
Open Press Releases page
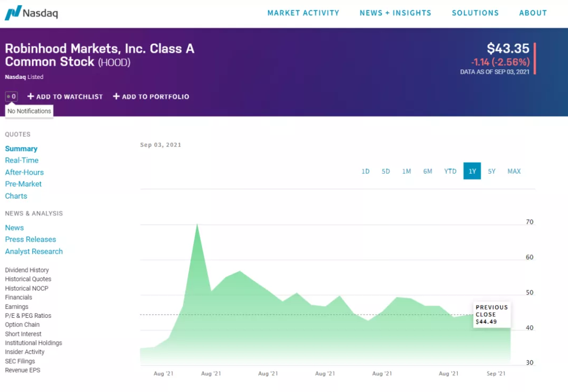pos(30,239)
